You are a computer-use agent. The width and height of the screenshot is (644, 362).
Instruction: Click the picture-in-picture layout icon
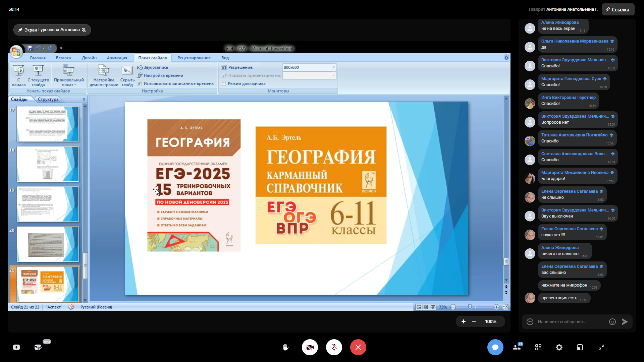tap(580, 347)
